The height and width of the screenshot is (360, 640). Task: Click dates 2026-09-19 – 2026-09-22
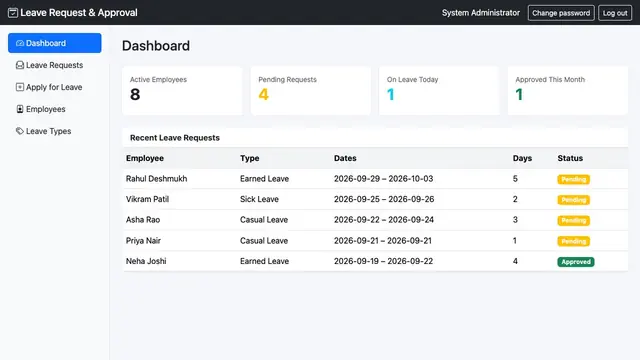(384, 261)
